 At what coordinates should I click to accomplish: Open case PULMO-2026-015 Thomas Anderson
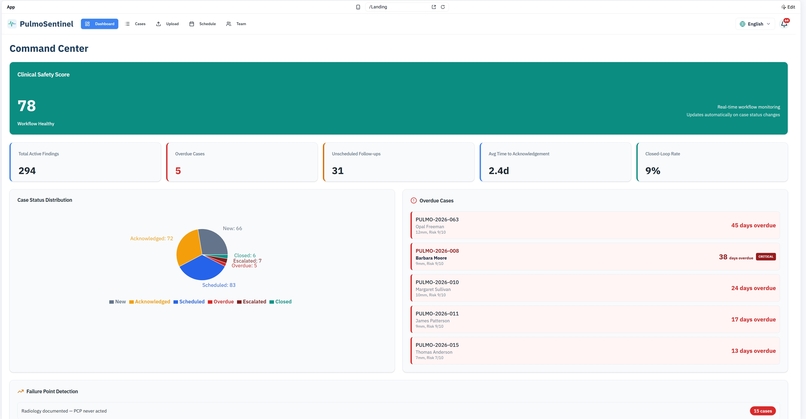pos(595,351)
